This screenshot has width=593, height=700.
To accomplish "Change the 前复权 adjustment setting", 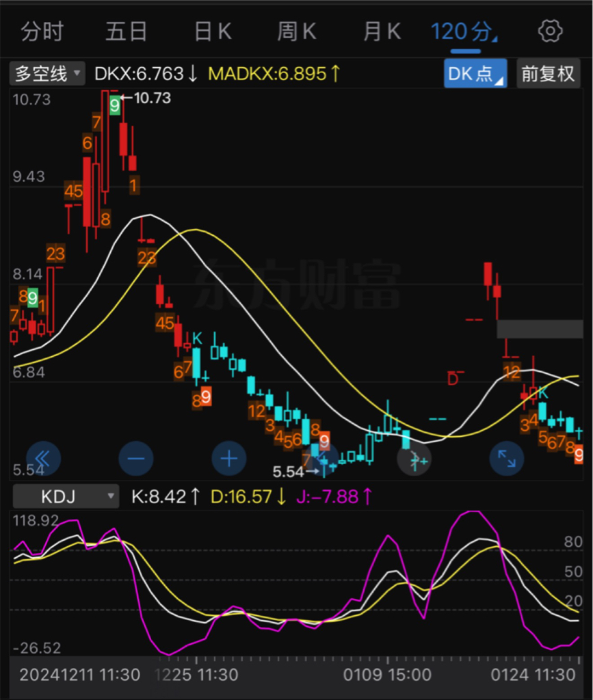I will pos(549,73).
